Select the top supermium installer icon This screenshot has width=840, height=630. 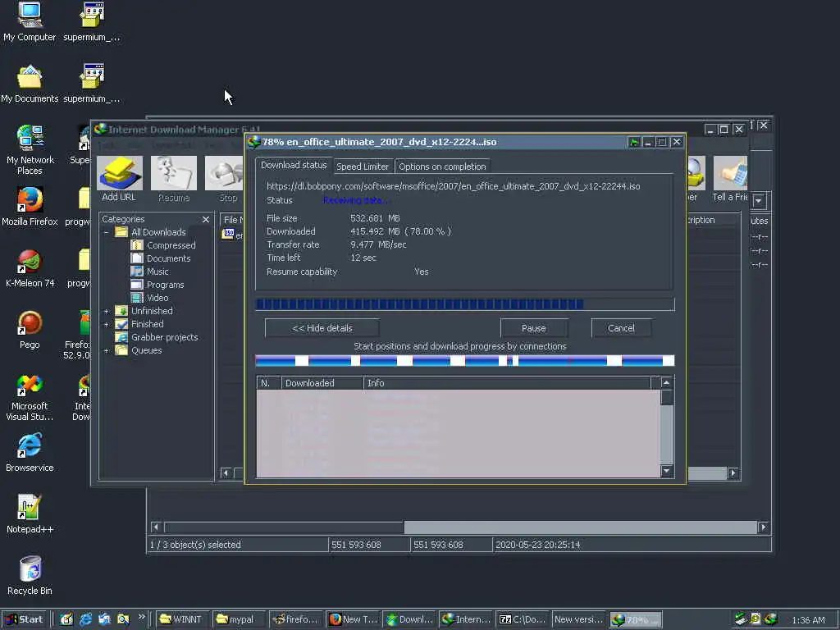pos(92,21)
